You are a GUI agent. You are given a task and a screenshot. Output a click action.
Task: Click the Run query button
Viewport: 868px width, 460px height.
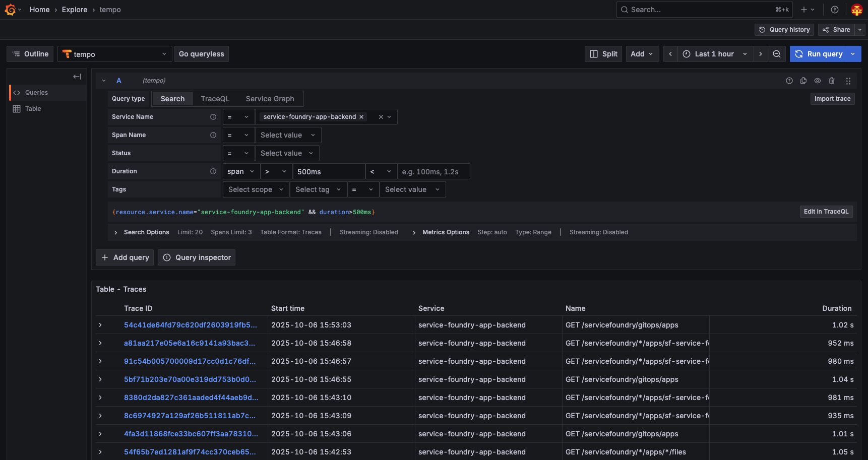[x=819, y=54]
